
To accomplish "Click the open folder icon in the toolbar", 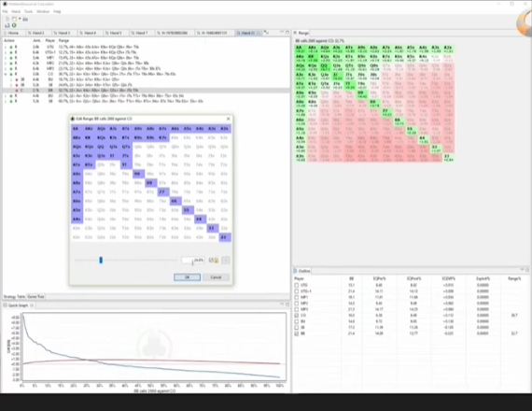I will (x=25, y=19).
